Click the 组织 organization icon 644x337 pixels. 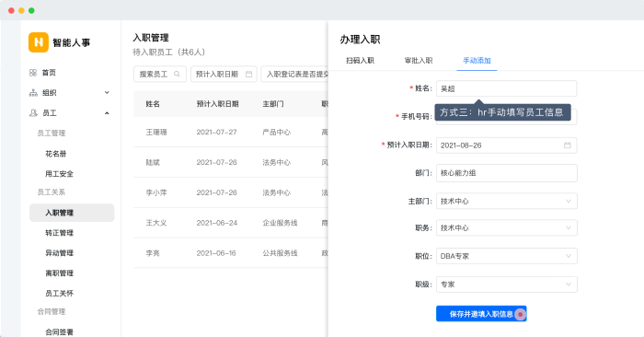pyautogui.click(x=33, y=93)
